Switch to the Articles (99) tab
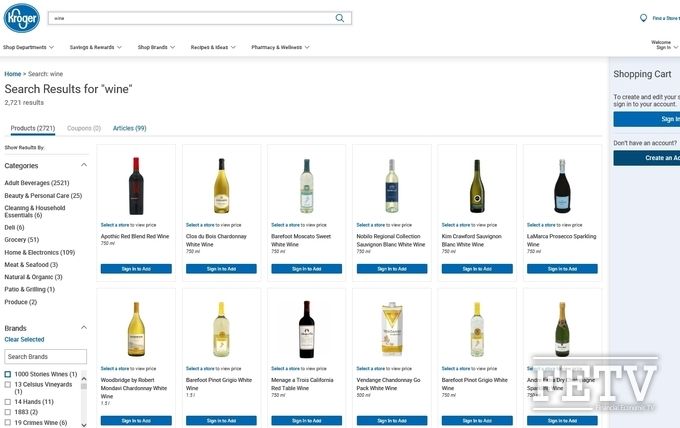 coord(130,128)
